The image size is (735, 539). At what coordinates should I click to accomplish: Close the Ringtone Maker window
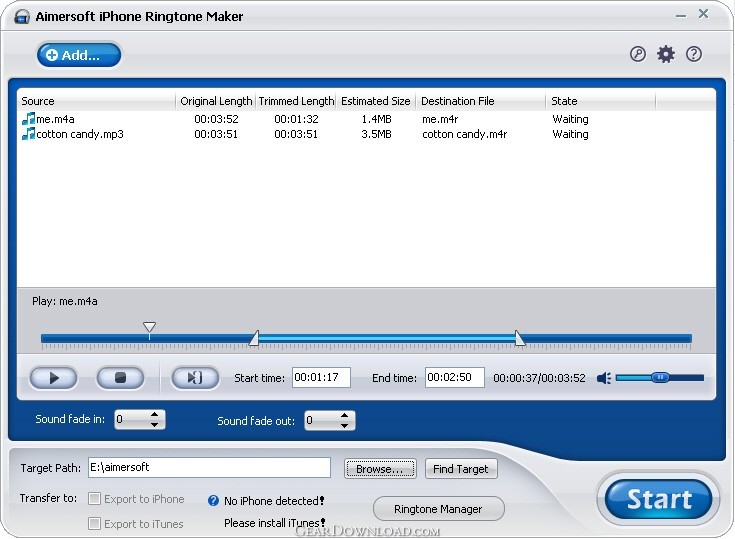703,14
